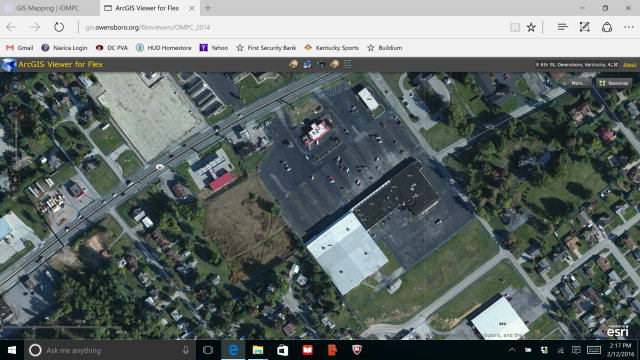This screenshot has height=360, width=640.
Task: Open the first globe widget in the viewer header
Action: tap(293, 64)
